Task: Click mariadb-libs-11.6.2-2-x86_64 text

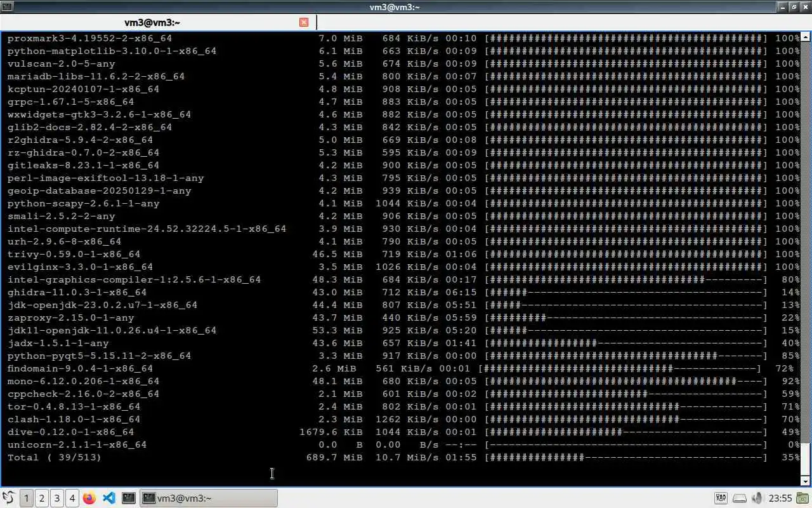Action: tap(96, 76)
